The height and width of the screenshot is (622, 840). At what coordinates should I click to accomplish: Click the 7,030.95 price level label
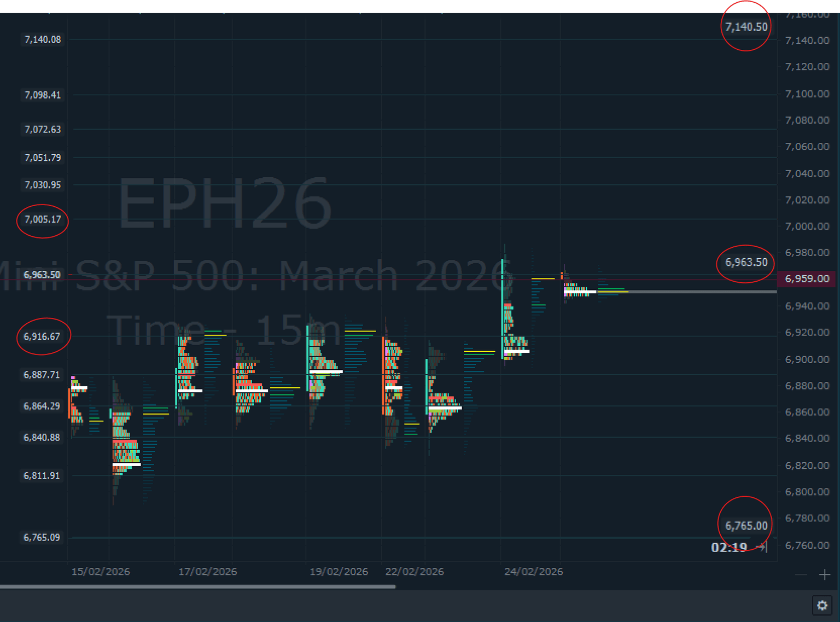tap(43, 185)
